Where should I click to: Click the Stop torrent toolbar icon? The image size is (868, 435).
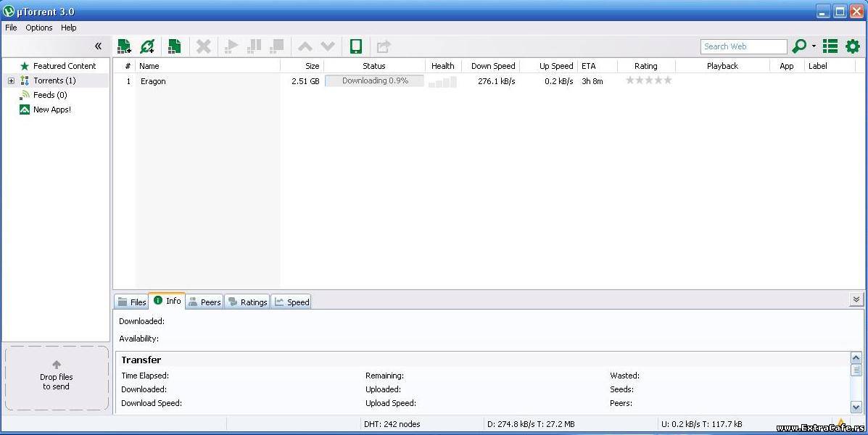pyautogui.click(x=276, y=46)
